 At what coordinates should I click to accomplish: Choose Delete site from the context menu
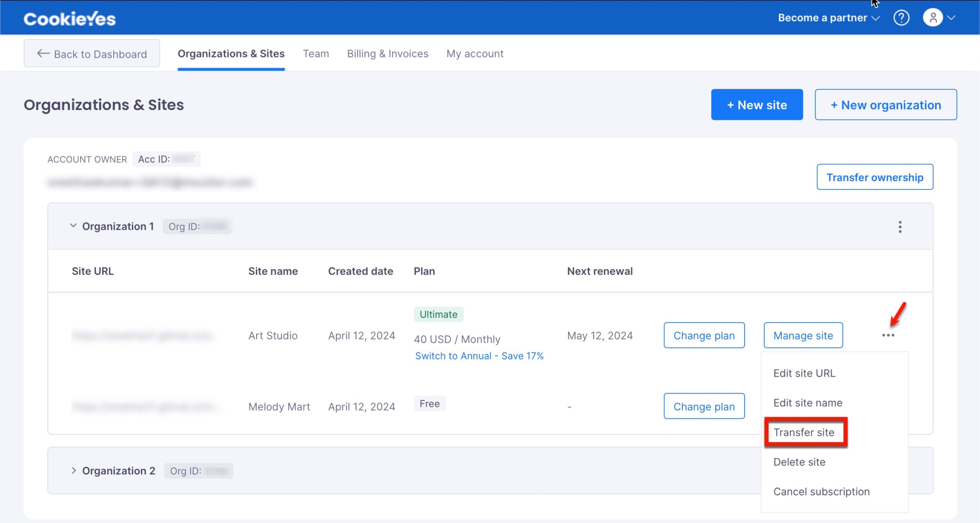click(800, 462)
